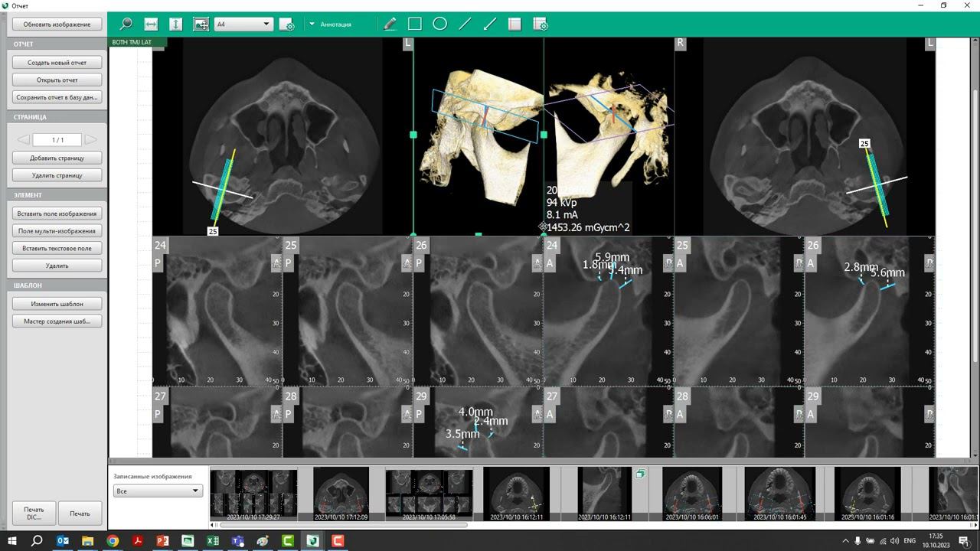Open Paint app from the taskbar
Image resolution: width=980 pixels, height=551 pixels.
coord(263,541)
